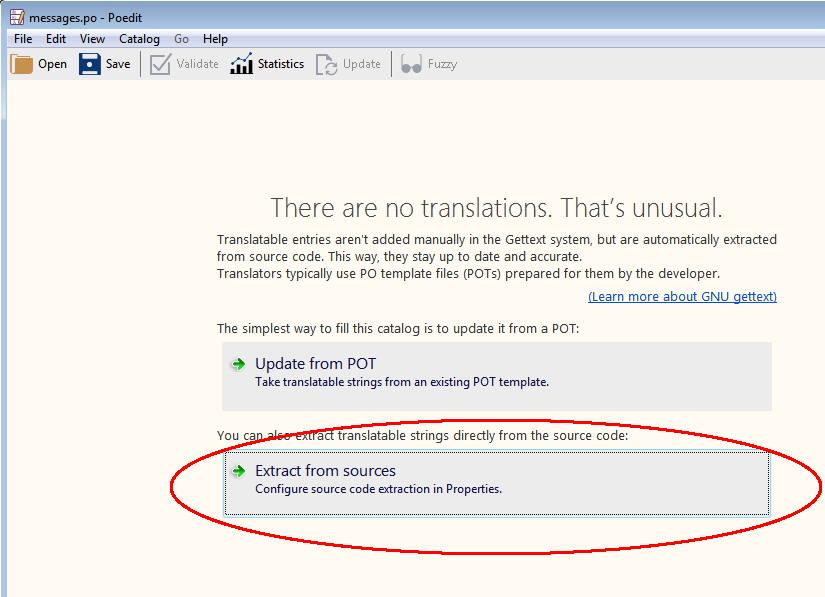Open Statistics via the chart icon
Screen dimensions: 825x597
click(241, 64)
